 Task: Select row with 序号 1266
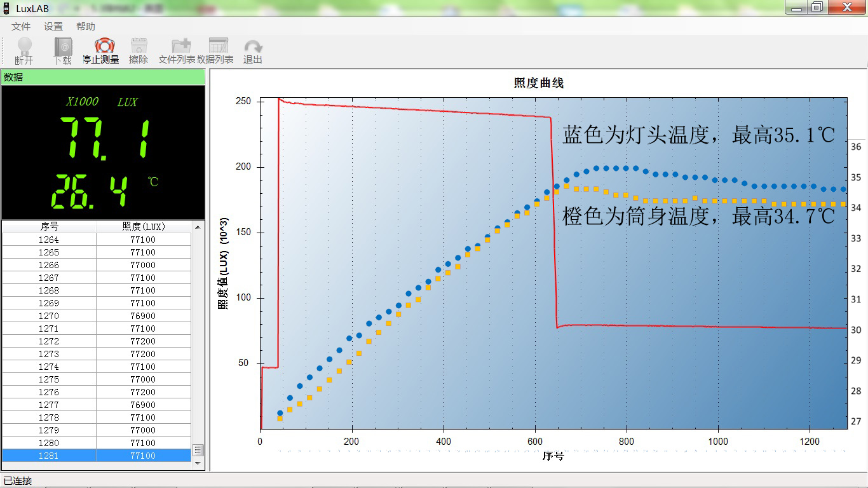click(x=97, y=265)
